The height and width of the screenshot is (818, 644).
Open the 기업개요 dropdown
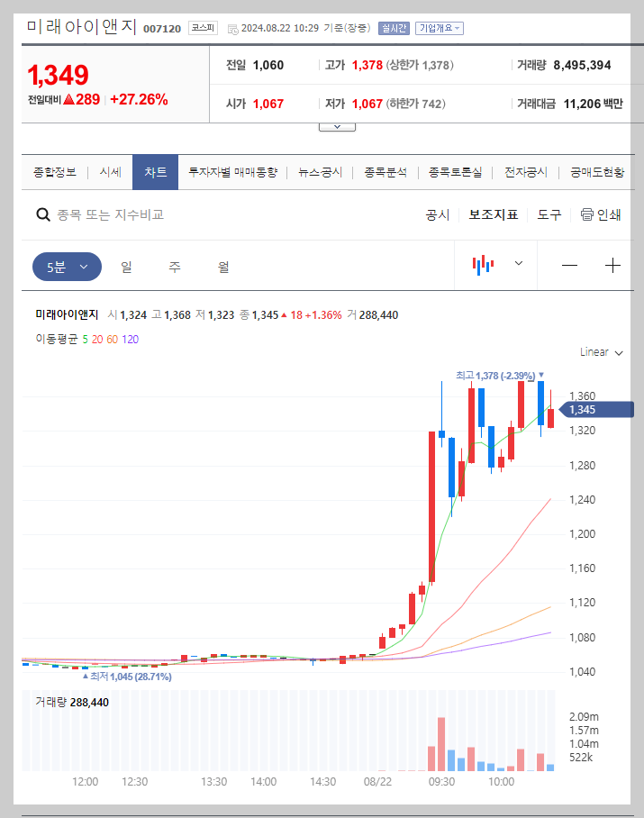click(440, 28)
